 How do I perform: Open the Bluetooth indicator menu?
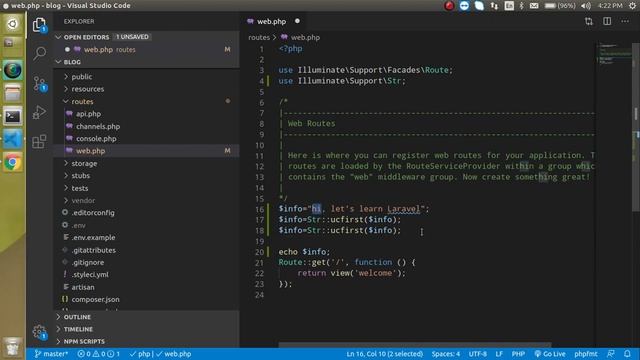tap(521, 6)
